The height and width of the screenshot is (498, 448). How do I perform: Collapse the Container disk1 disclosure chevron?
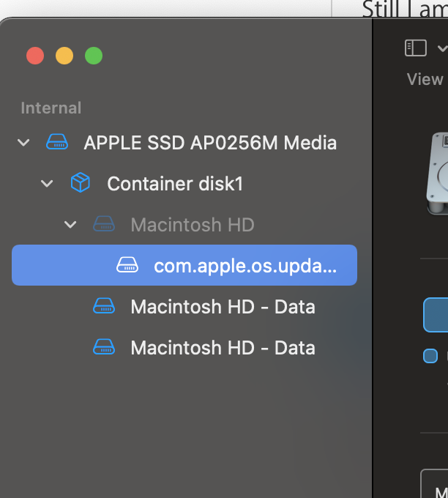(48, 183)
